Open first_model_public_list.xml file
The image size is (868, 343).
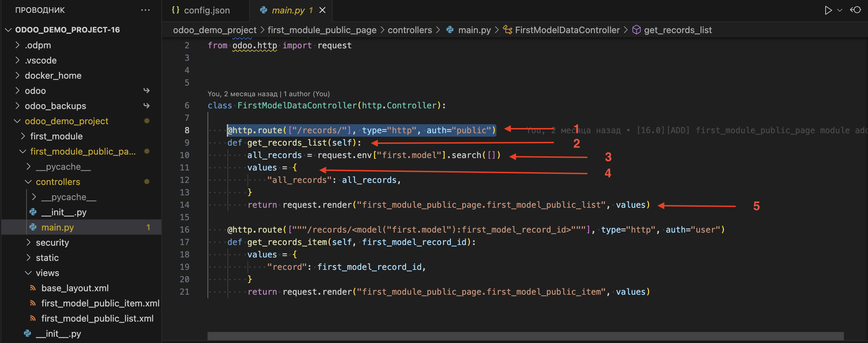click(97, 318)
